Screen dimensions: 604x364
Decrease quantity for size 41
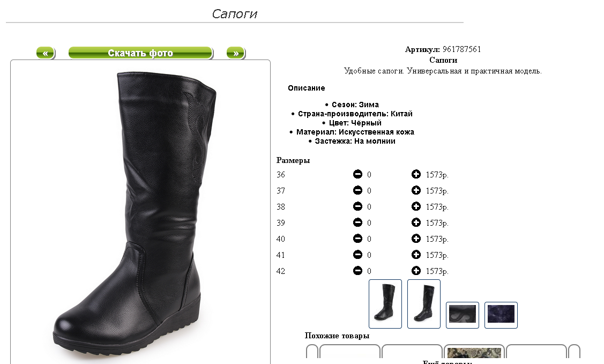pyautogui.click(x=357, y=255)
